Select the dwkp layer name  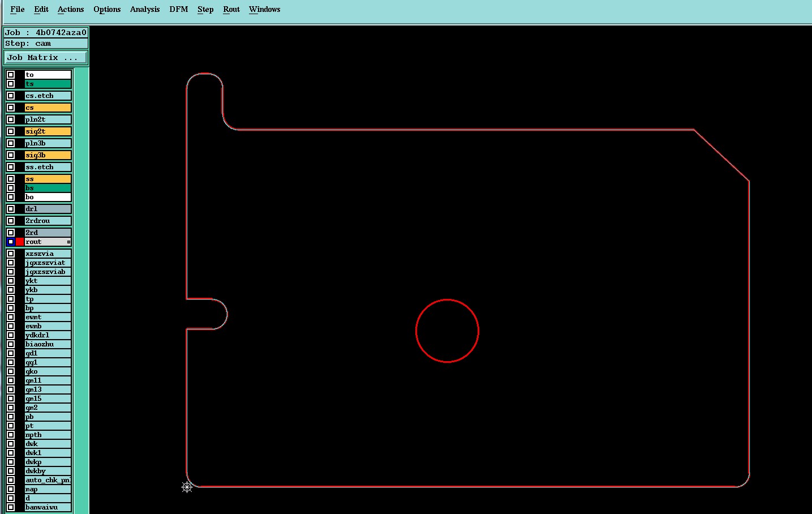tap(48, 462)
